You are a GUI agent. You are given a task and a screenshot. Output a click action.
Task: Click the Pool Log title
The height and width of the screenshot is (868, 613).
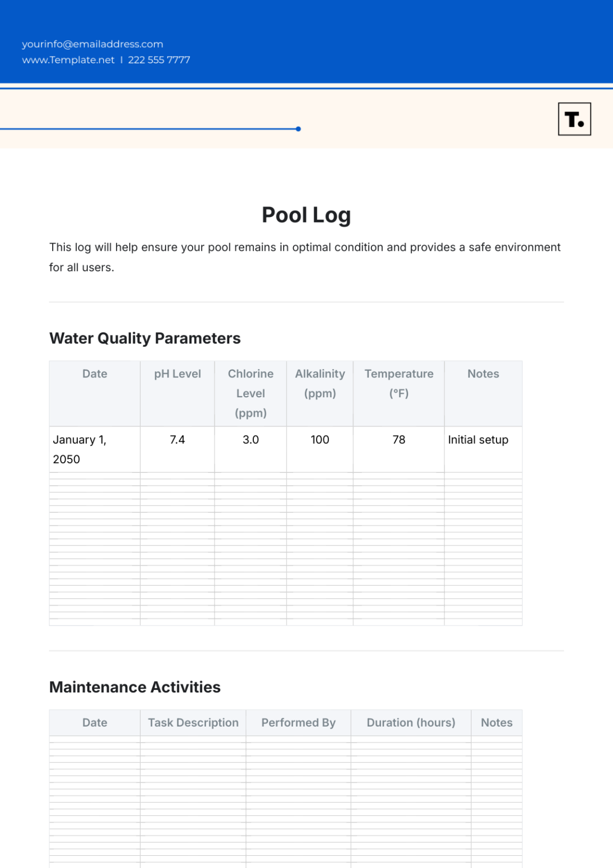point(306,215)
